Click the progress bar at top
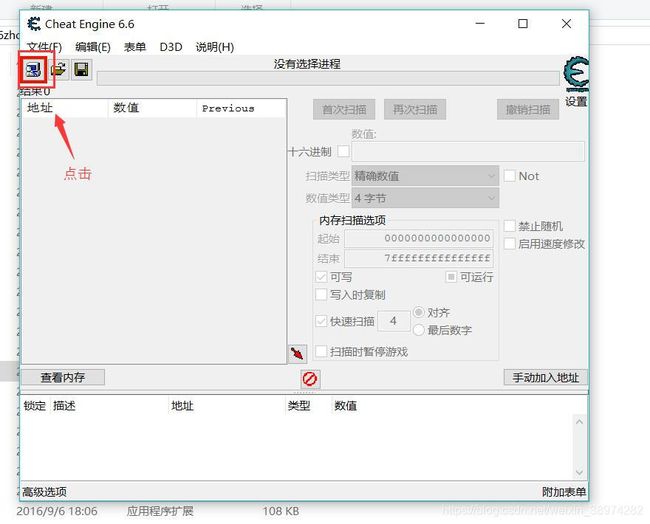650x524 pixels. (x=328, y=79)
